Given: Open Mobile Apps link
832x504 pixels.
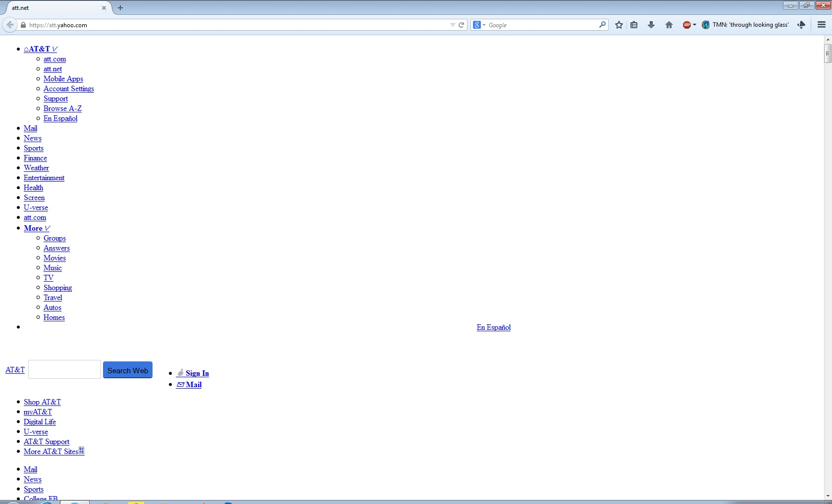Looking at the screenshot, I should (63, 79).
